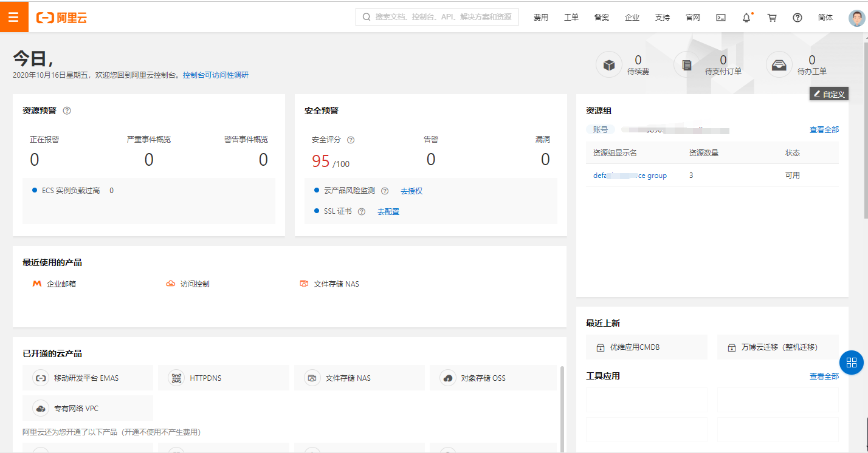Open the blue floating grid button
The width and height of the screenshot is (868, 453).
pyautogui.click(x=852, y=363)
